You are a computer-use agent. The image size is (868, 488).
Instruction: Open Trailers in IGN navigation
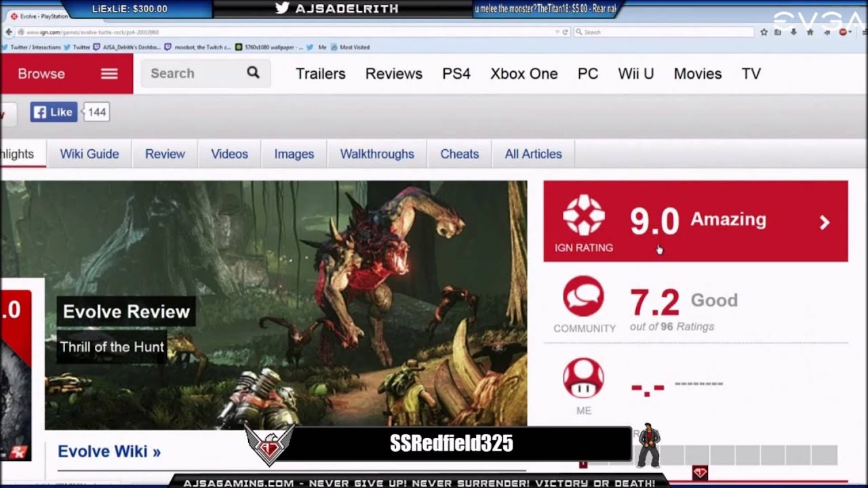321,74
